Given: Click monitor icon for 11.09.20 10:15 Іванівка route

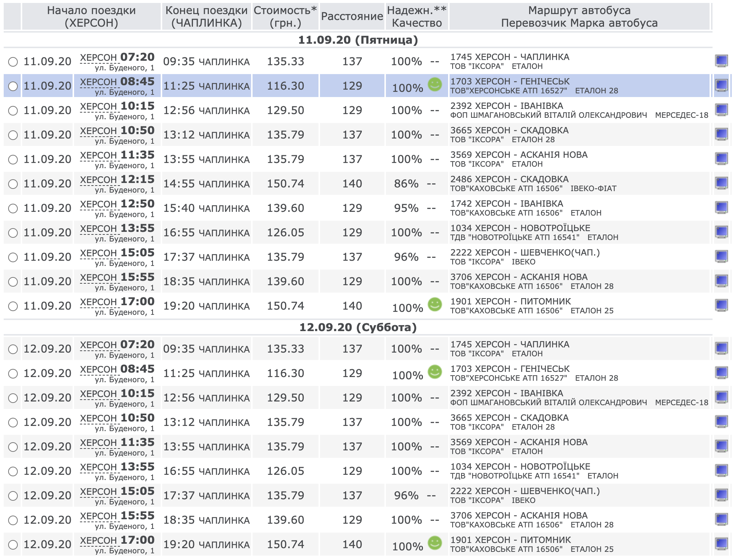Looking at the screenshot, I should coord(721,110).
